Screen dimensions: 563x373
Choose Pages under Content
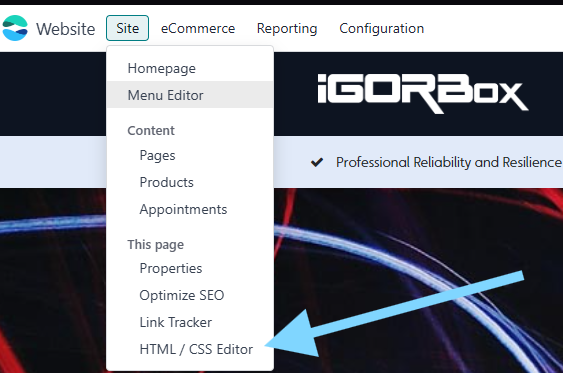(x=190, y=155)
